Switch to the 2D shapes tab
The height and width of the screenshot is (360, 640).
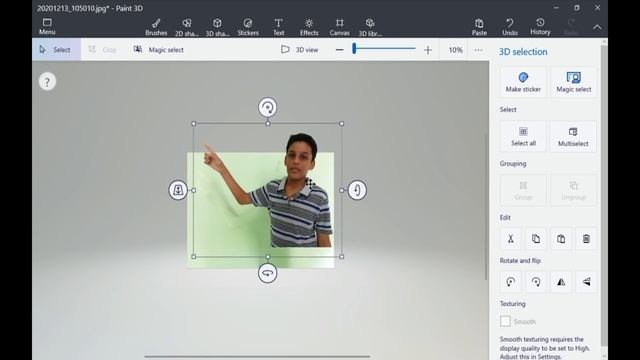pyautogui.click(x=187, y=27)
